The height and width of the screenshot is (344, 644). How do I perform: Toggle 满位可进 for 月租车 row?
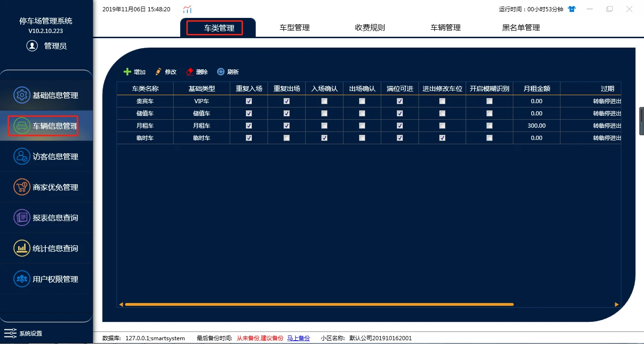[400, 126]
